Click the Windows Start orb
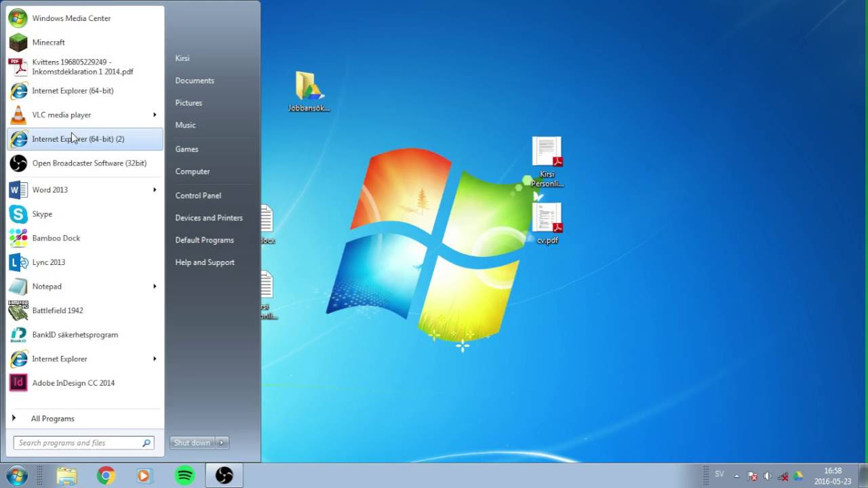868x488 pixels. coord(16,476)
